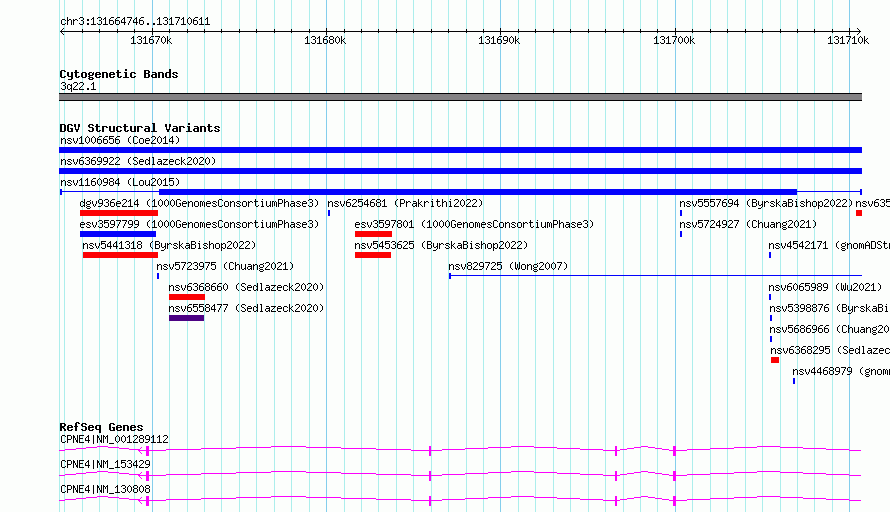Select the gray 3q22.1 cytogenetic band bar
This screenshot has width=890, height=512.
(x=460, y=97)
